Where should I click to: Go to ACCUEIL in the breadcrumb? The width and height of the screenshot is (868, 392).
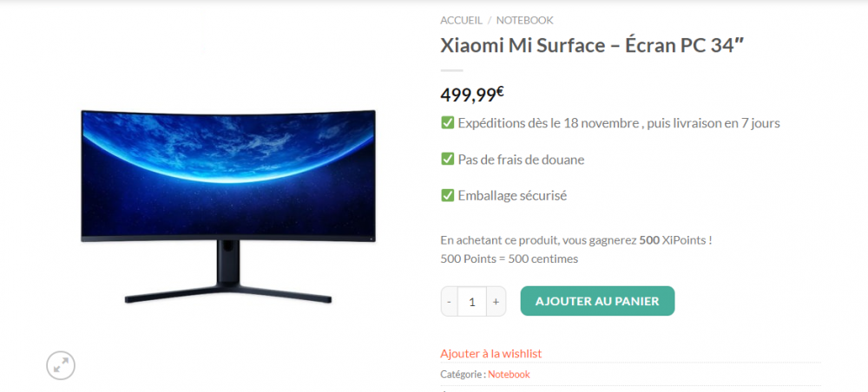(x=461, y=21)
